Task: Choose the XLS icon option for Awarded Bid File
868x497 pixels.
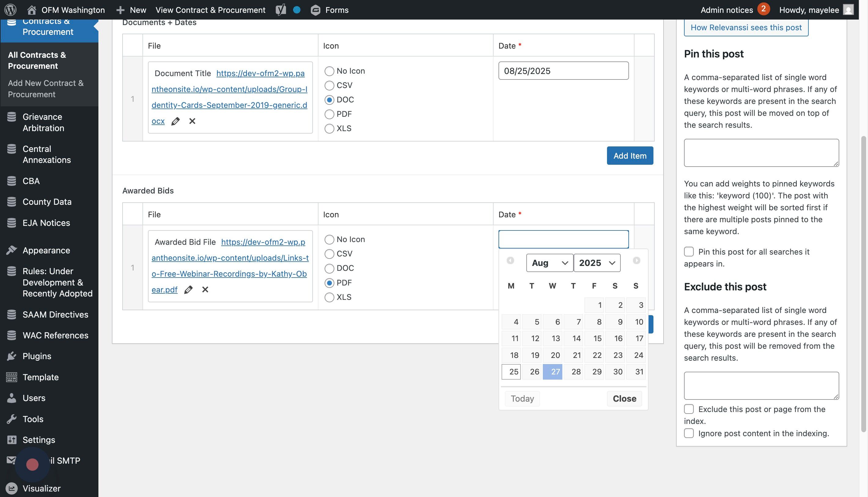Action: pos(329,297)
